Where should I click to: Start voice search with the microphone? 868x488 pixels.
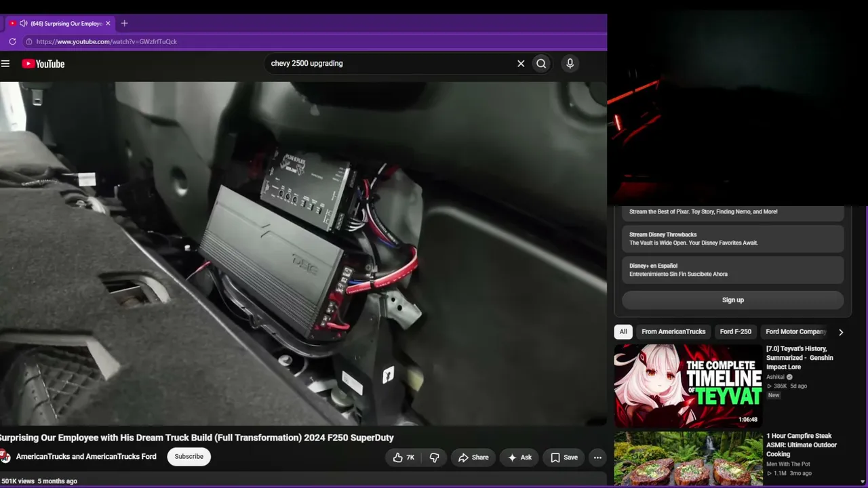coord(570,64)
